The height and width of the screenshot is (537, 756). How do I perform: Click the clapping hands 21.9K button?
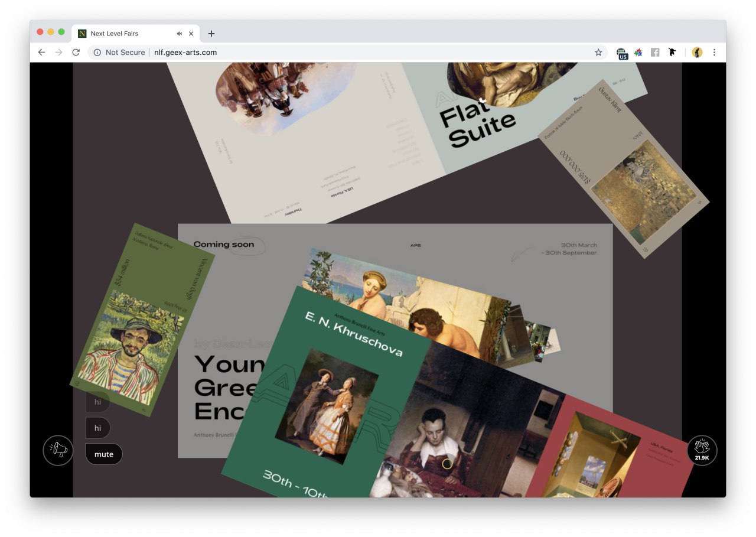click(702, 450)
